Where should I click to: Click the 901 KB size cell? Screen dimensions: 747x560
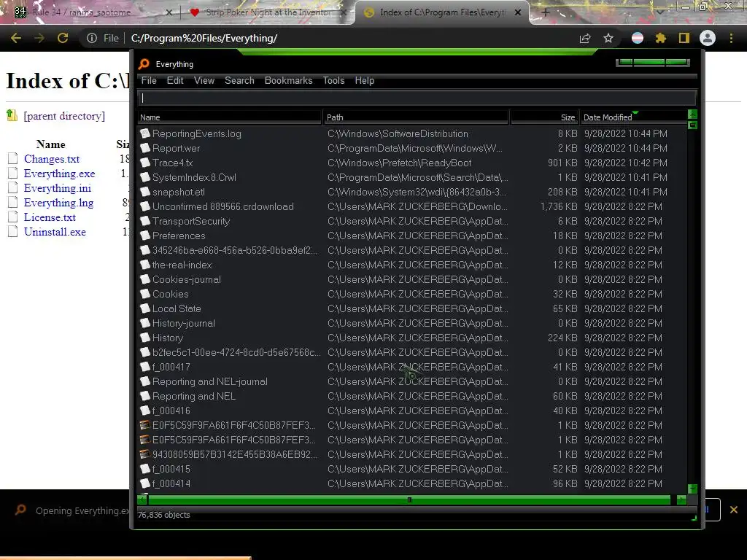(562, 163)
